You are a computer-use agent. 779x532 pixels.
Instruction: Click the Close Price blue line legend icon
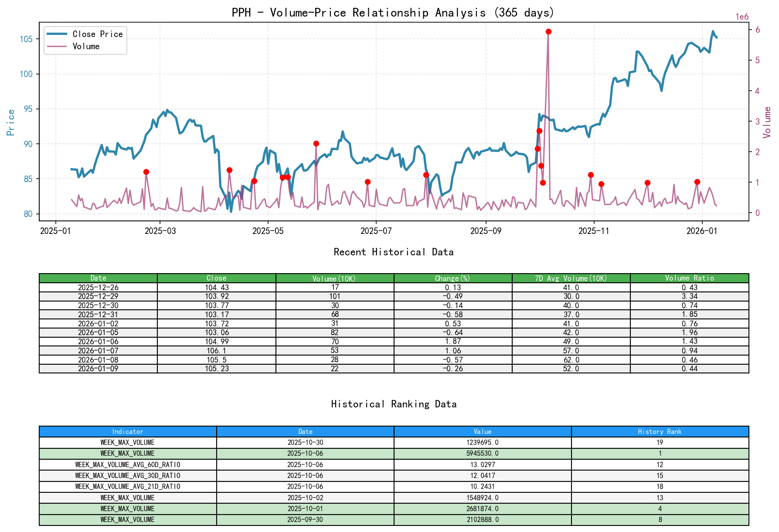point(57,34)
